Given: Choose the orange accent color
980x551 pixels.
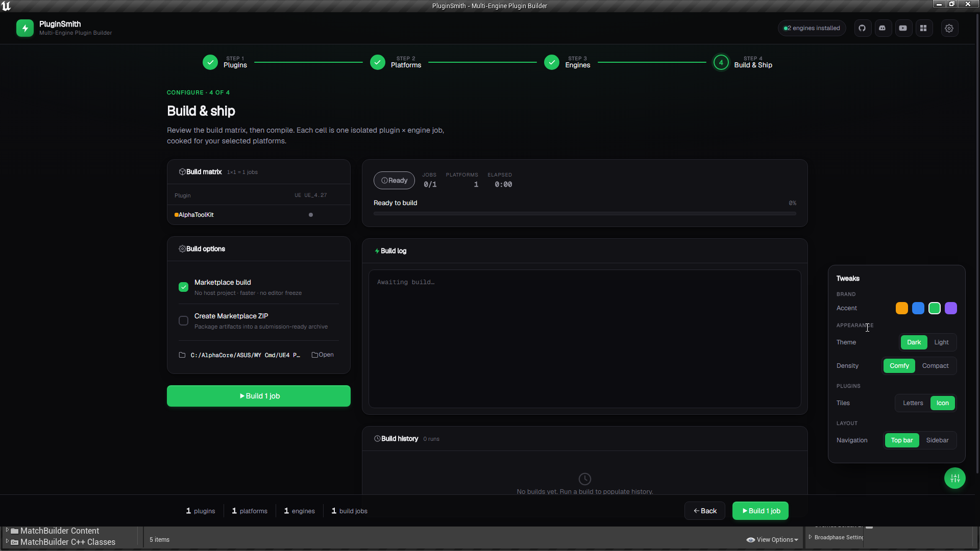Looking at the screenshot, I should [902, 308].
